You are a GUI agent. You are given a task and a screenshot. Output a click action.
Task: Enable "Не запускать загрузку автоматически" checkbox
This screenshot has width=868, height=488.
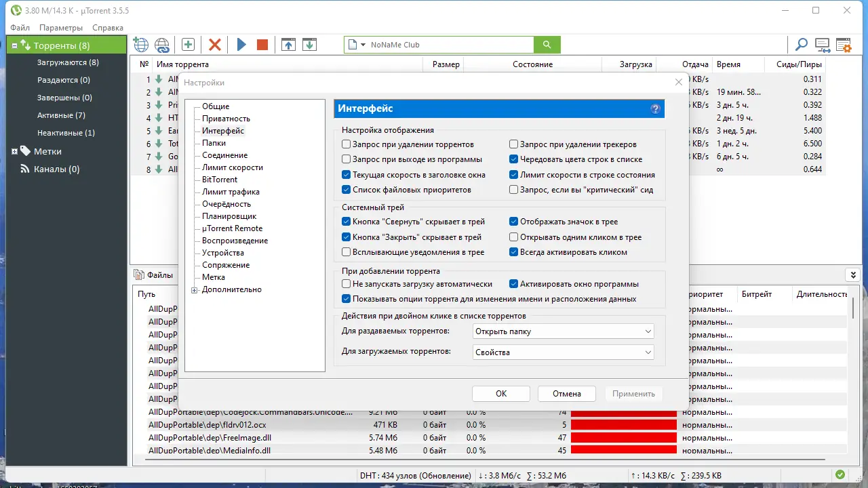click(x=347, y=284)
